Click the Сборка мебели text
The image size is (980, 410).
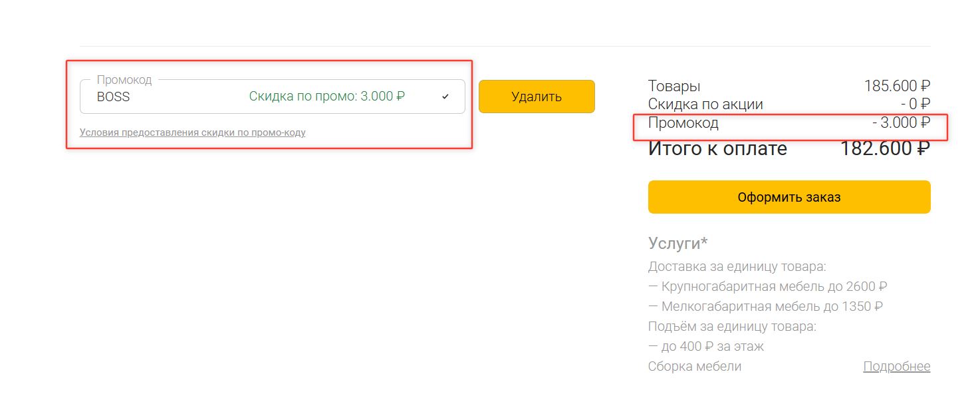tap(694, 367)
